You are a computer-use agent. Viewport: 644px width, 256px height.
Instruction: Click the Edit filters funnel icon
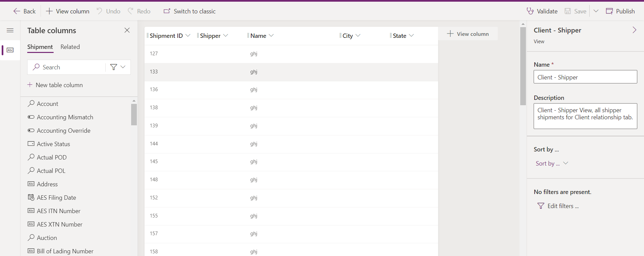[541, 206]
